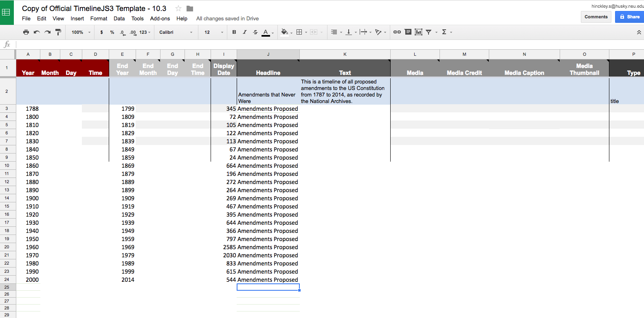Open the Data menu
Screen dimensions: 644x318
click(x=119, y=19)
